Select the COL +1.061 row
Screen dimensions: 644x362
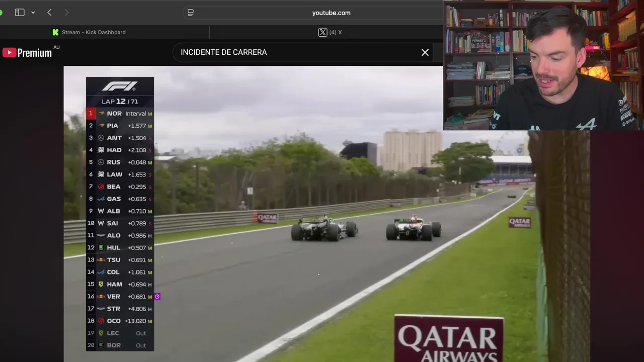pyautogui.click(x=120, y=272)
